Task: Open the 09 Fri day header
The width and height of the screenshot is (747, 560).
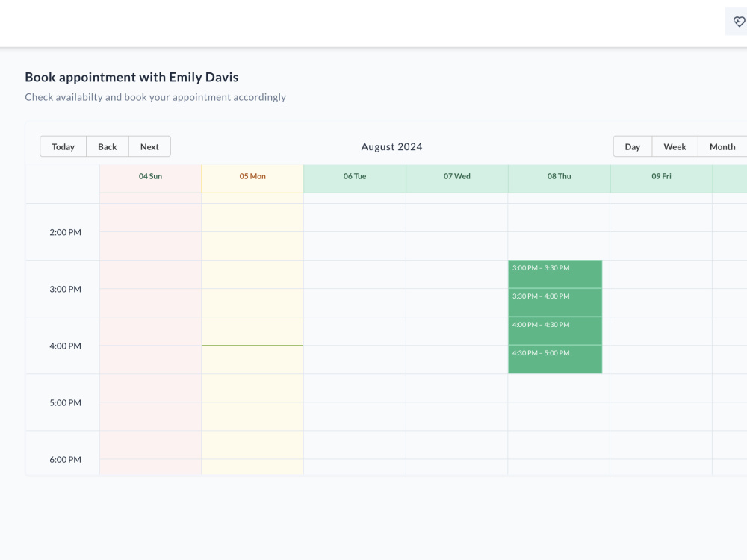Action: pos(661,176)
